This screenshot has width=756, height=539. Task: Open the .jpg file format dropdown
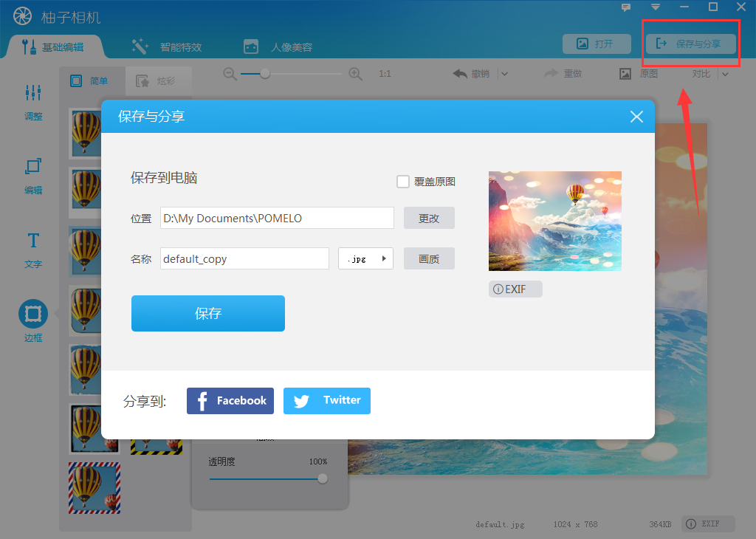tap(365, 258)
